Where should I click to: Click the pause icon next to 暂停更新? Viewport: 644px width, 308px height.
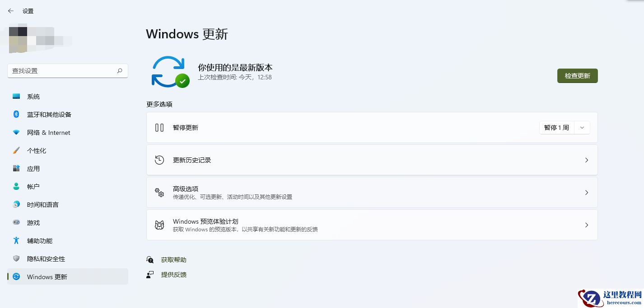pos(159,128)
